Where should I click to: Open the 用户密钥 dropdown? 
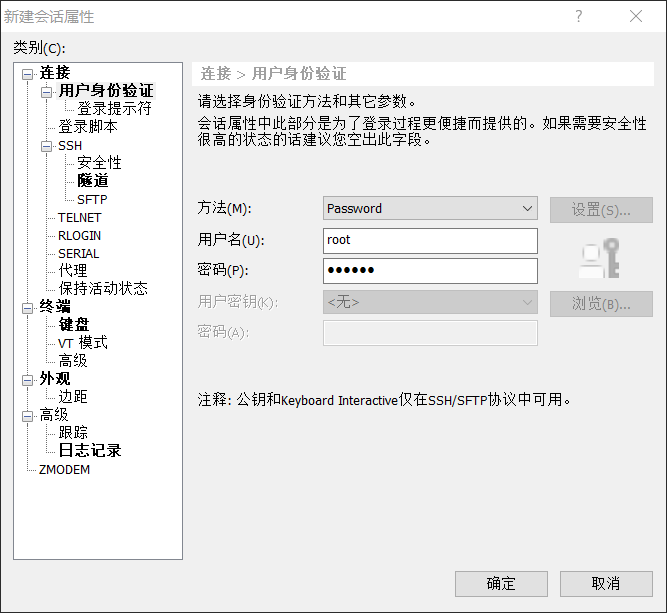point(430,302)
